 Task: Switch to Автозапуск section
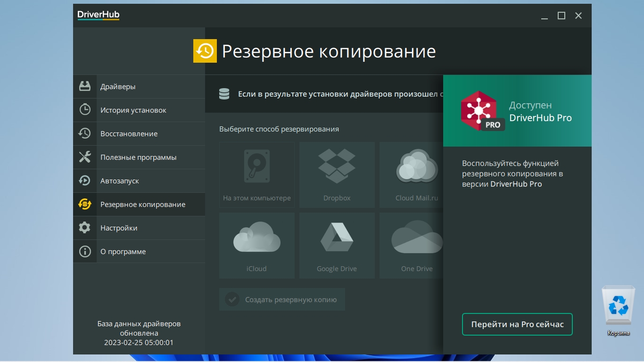tap(139, 181)
